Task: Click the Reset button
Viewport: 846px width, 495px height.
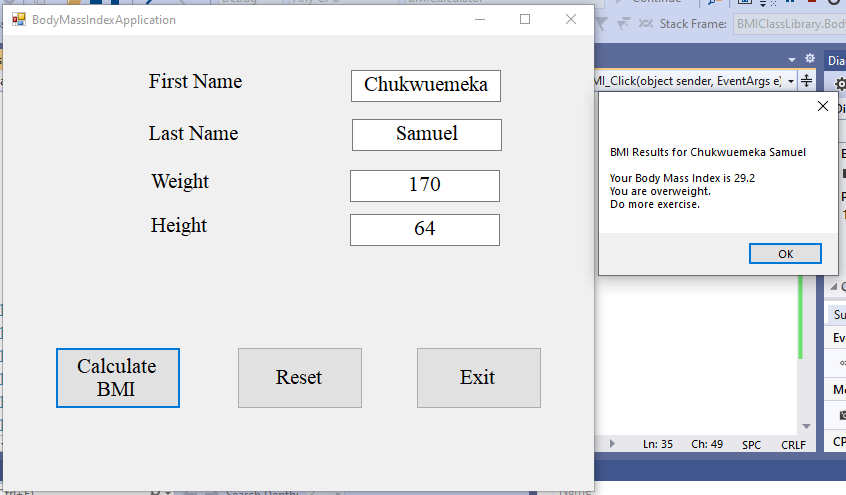Action: [x=300, y=378]
